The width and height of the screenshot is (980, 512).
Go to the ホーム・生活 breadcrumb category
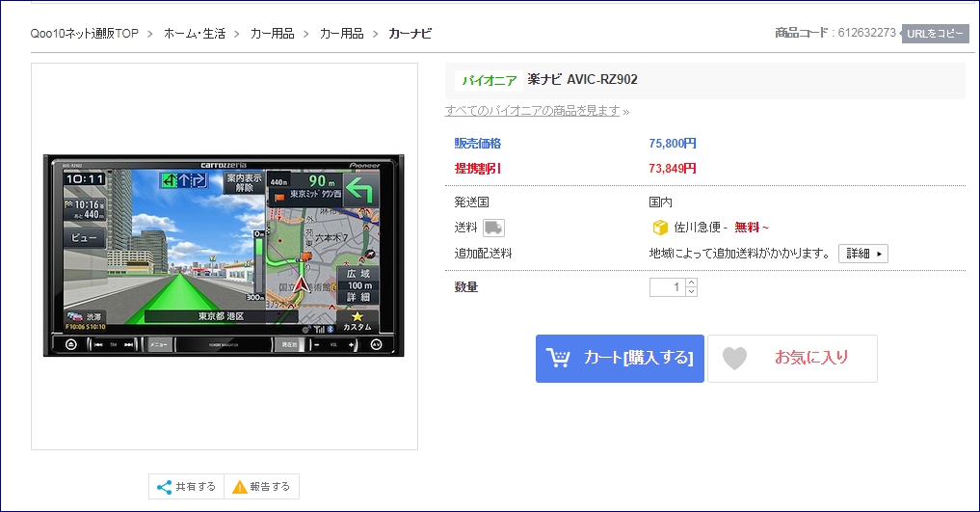tap(195, 34)
